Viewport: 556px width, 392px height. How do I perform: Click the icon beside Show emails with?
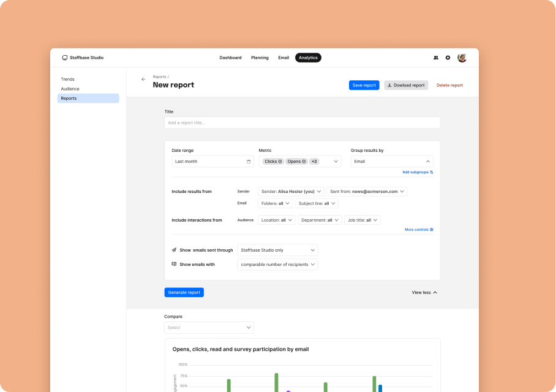click(x=174, y=264)
